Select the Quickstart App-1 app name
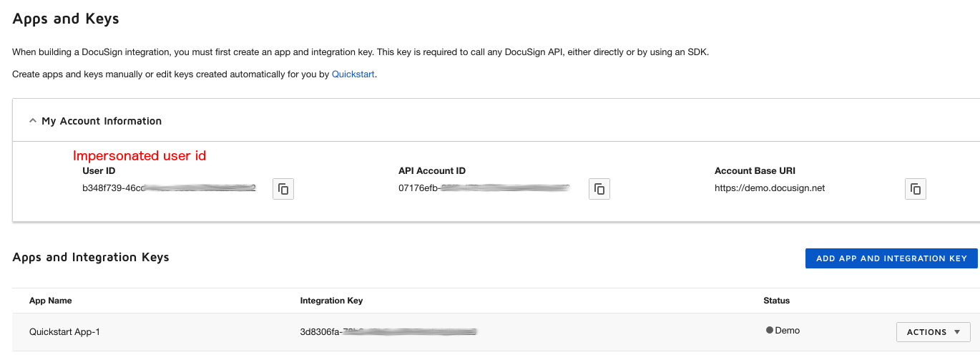The width and height of the screenshot is (980, 355). pyautogui.click(x=64, y=331)
